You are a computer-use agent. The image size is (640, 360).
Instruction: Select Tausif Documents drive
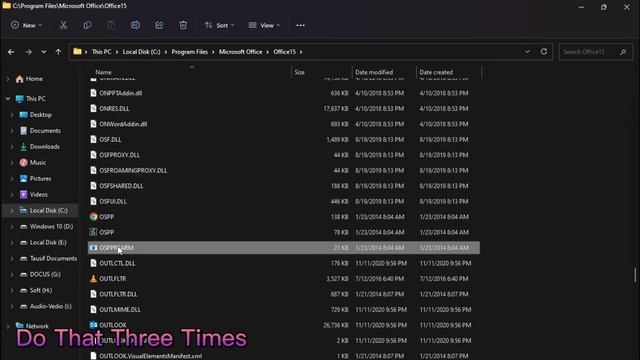click(53, 258)
